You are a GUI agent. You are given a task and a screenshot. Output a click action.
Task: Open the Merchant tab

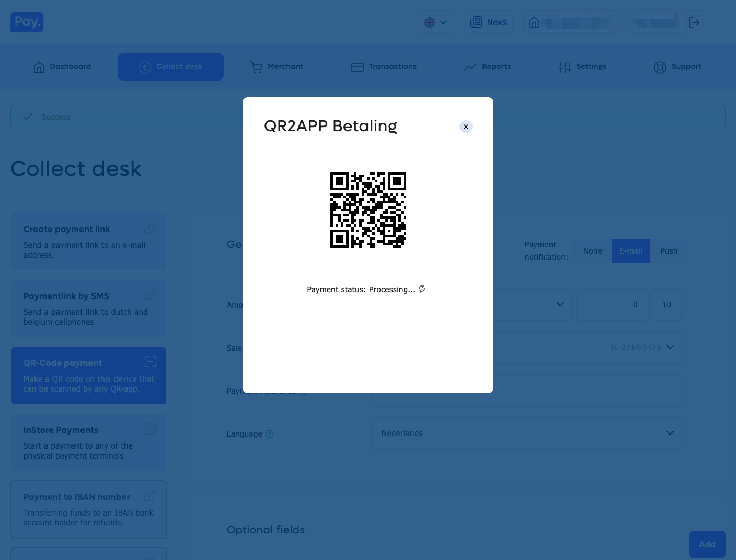tap(277, 67)
